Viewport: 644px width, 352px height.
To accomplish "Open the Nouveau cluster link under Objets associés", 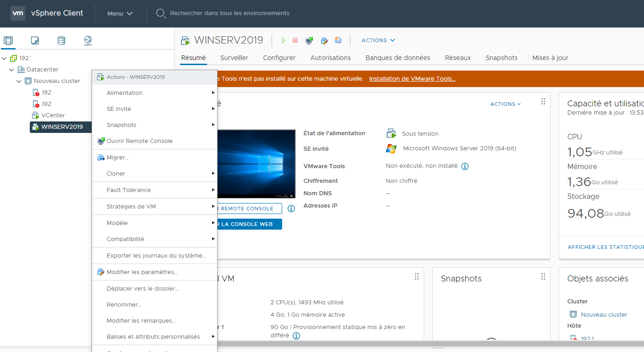I will click(604, 315).
